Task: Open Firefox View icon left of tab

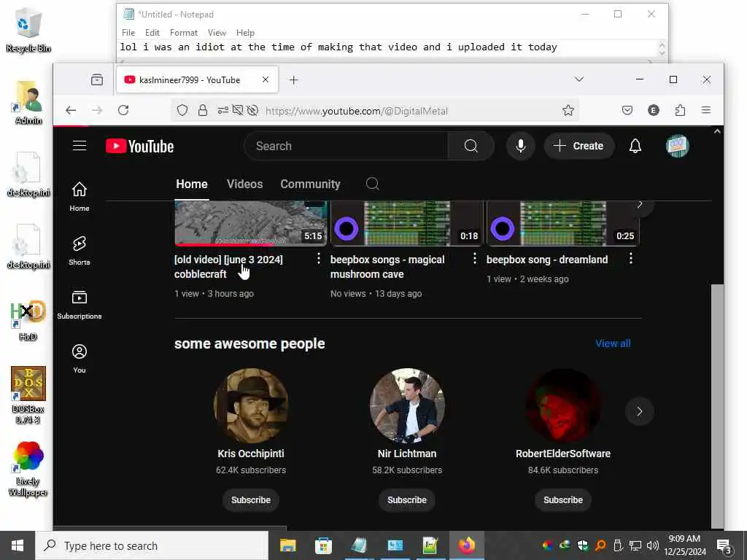Action: coord(97,79)
